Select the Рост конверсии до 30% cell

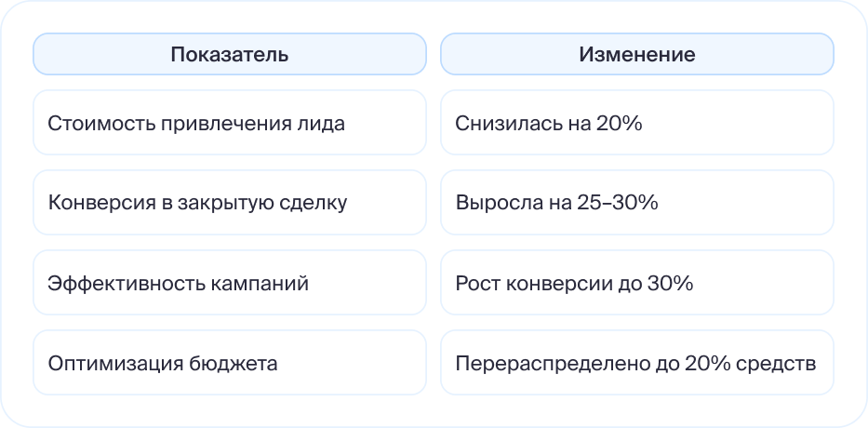click(636, 283)
